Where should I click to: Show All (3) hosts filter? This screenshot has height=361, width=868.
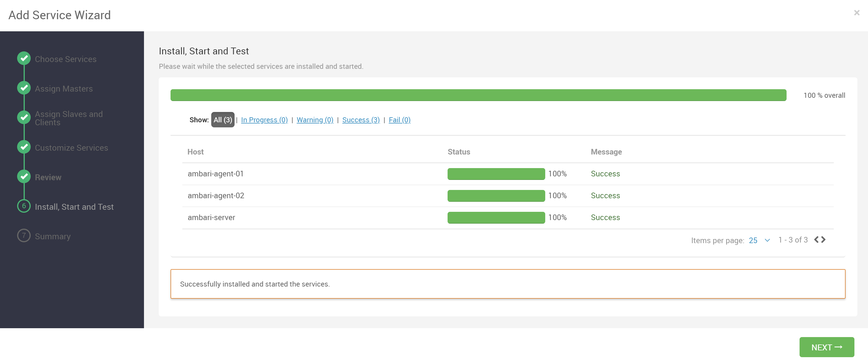[223, 120]
